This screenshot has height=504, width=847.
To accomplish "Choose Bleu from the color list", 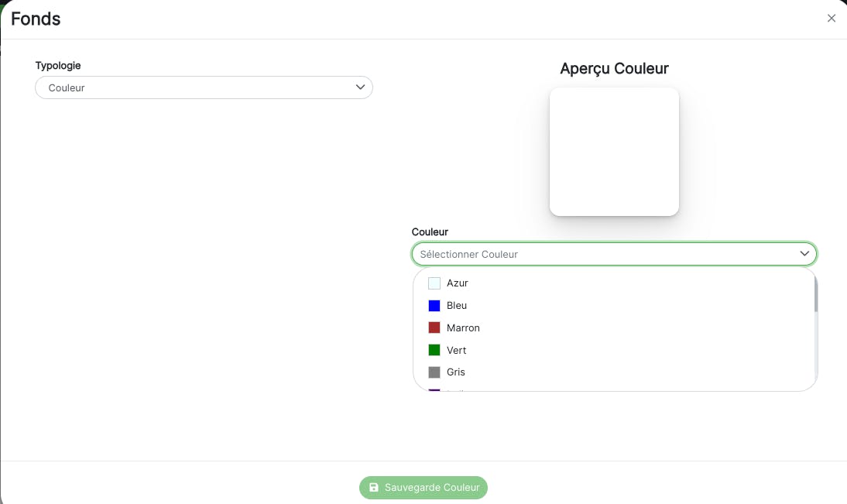I will (x=457, y=306).
